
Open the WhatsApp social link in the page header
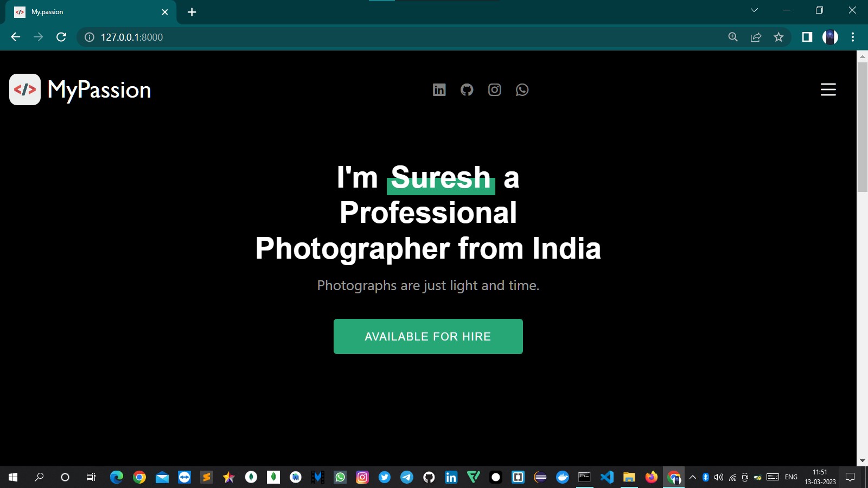(x=522, y=90)
